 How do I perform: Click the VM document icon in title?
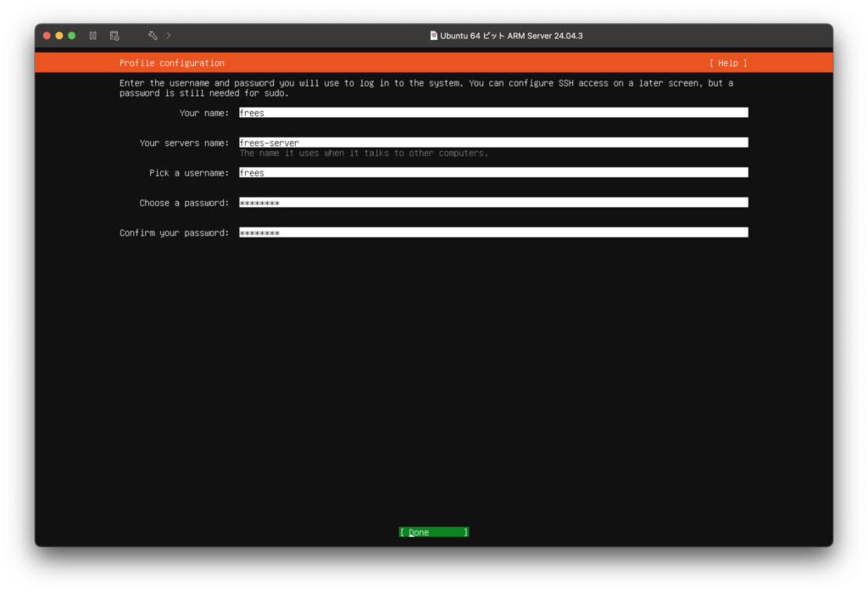[434, 36]
